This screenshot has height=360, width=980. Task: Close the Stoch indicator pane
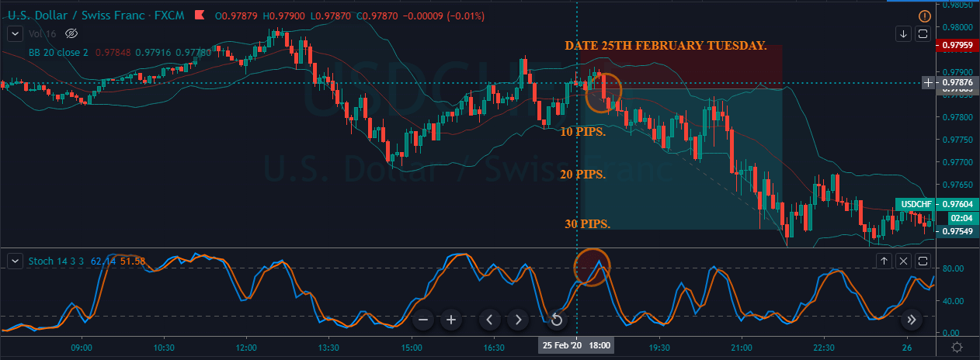point(903,261)
